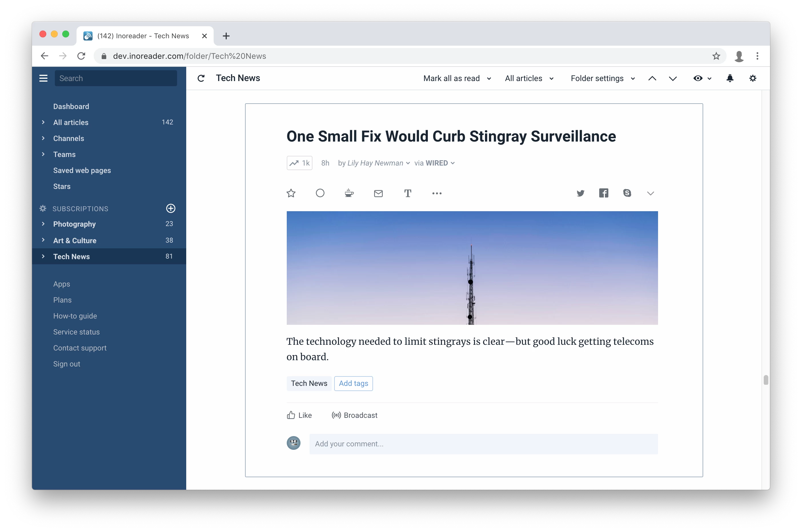
Task: Share the article on Twitter
Action: click(x=580, y=194)
